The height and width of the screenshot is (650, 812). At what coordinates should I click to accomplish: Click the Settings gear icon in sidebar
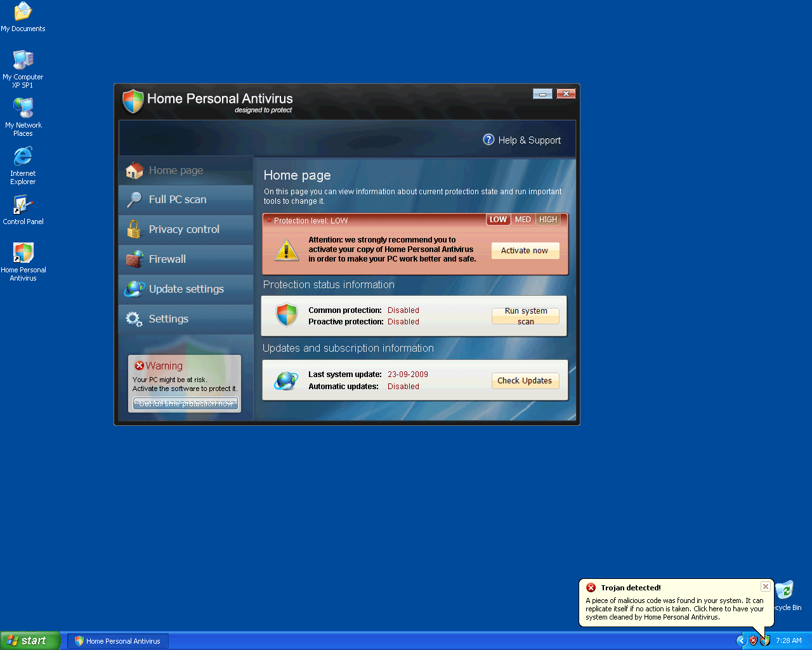[134, 319]
